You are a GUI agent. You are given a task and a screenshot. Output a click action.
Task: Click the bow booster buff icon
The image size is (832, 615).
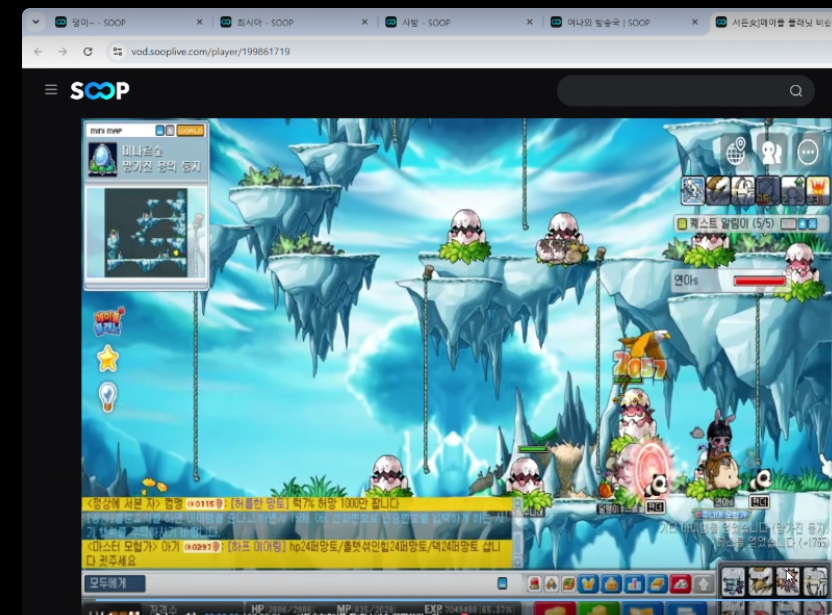pyautogui.click(x=743, y=191)
